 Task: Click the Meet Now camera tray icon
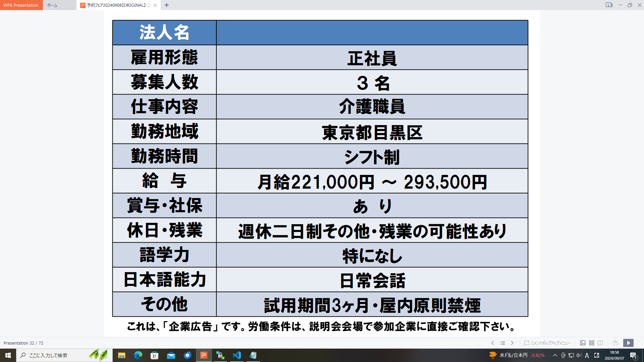click(x=563, y=355)
